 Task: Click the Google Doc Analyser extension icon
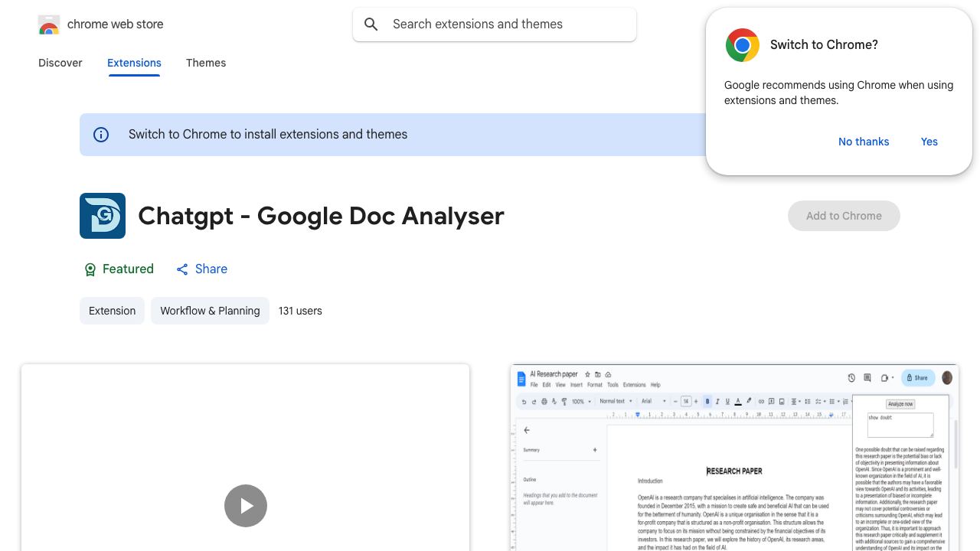tap(103, 216)
